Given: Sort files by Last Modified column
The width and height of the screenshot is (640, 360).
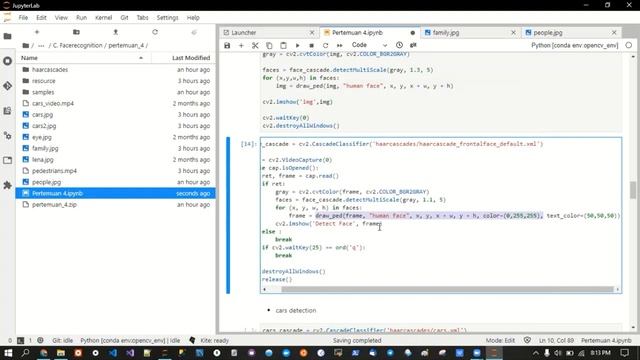Looking at the screenshot, I should (x=183, y=58).
